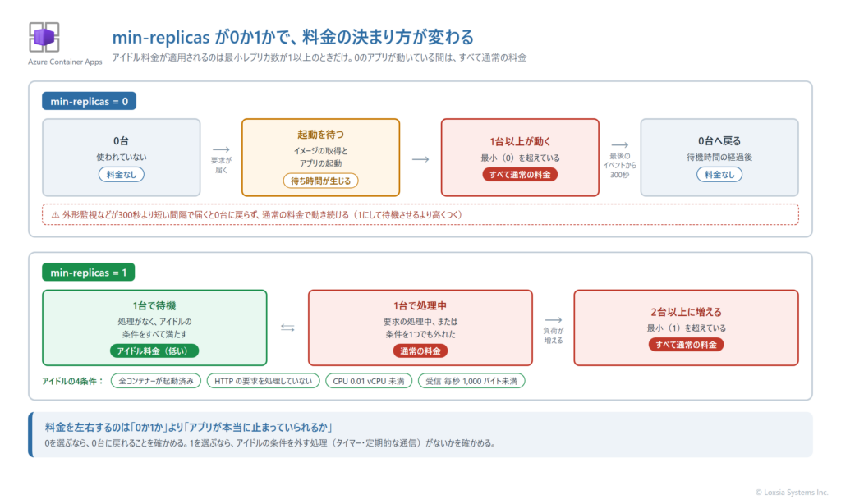Click 'すべて通常の料金' pill in 2台以上に増える card

tap(687, 345)
